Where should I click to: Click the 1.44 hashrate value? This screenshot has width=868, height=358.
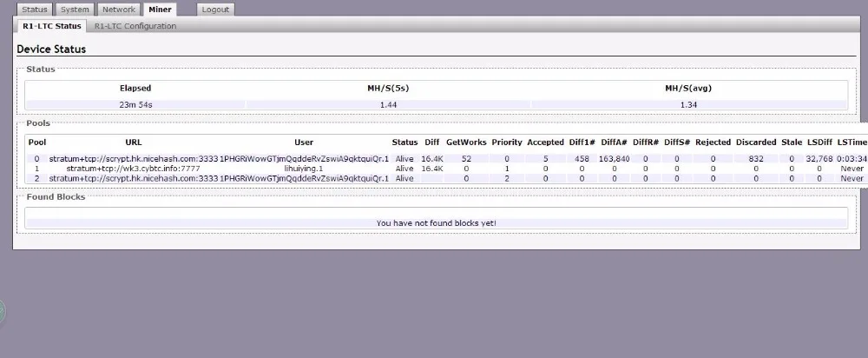(388, 105)
